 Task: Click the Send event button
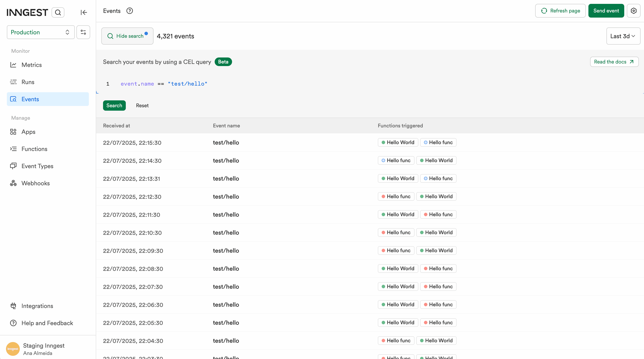pyautogui.click(x=606, y=11)
